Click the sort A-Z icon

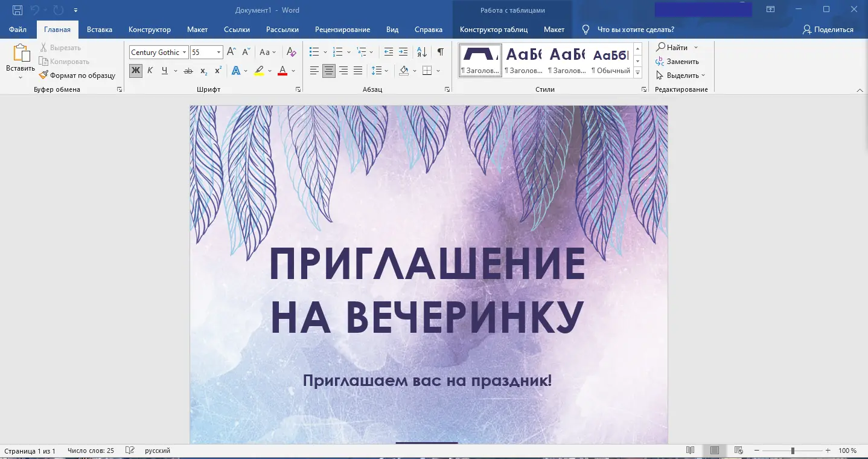[422, 52]
